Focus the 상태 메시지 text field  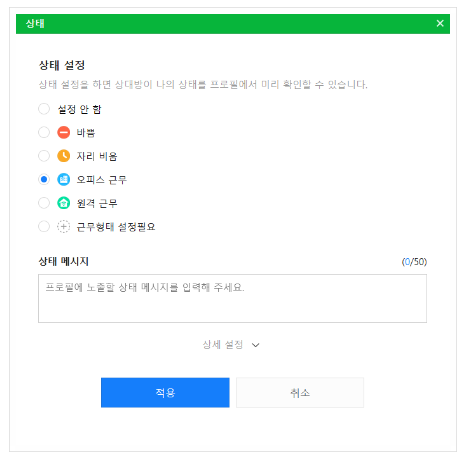(x=232, y=298)
